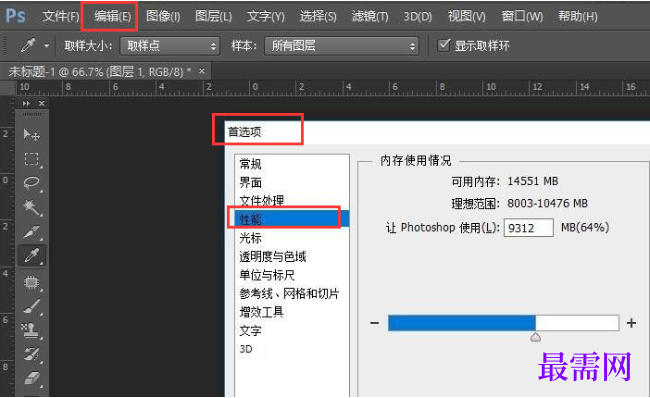The height and width of the screenshot is (398, 650).
Task: Select the Eyedropper tool in toolbox
Action: [32, 255]
